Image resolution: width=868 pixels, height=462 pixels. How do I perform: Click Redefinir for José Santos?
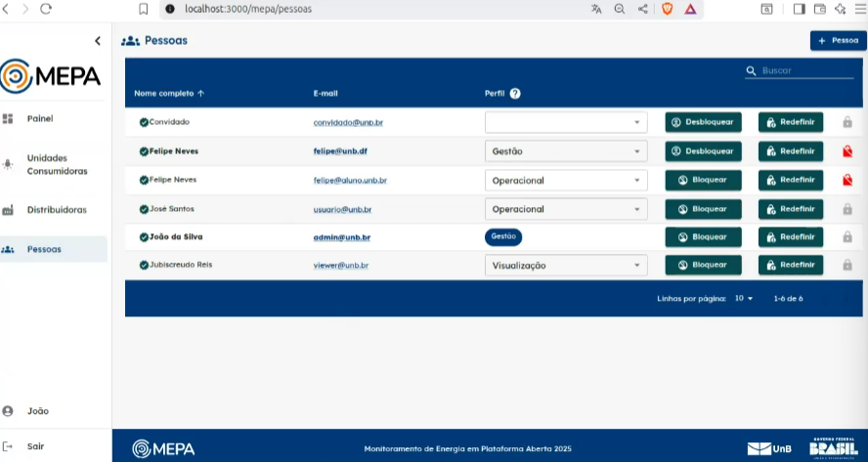791,209
